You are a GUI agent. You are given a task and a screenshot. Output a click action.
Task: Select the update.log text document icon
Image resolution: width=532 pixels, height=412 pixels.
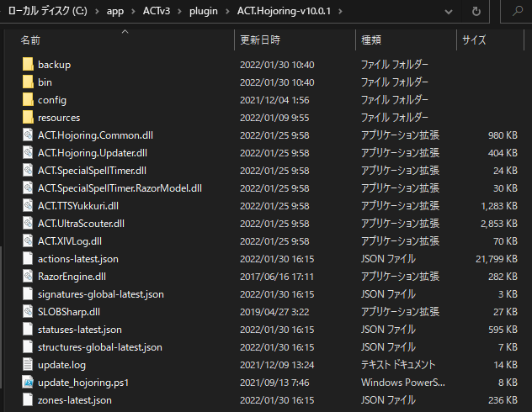pyautogui.click(x=28, y=365)
